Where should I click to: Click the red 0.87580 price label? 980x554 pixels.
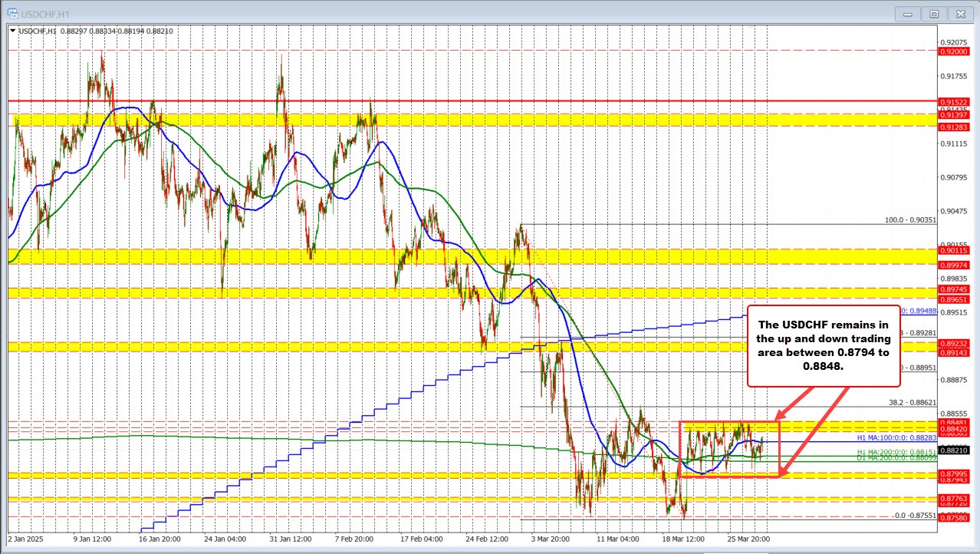click(953, 519)
